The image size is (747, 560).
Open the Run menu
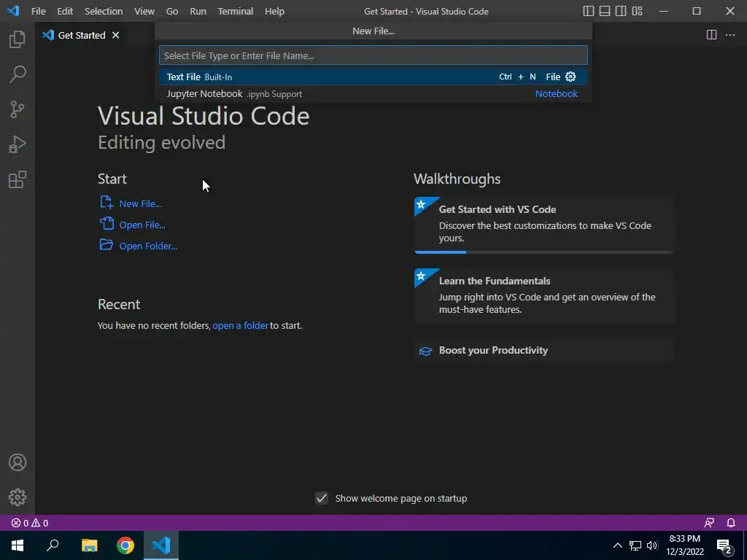click(198, 11)
